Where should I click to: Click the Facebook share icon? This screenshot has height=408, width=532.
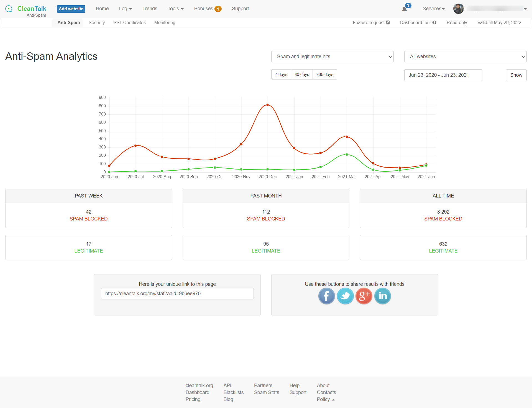click(x=326, y=296)
